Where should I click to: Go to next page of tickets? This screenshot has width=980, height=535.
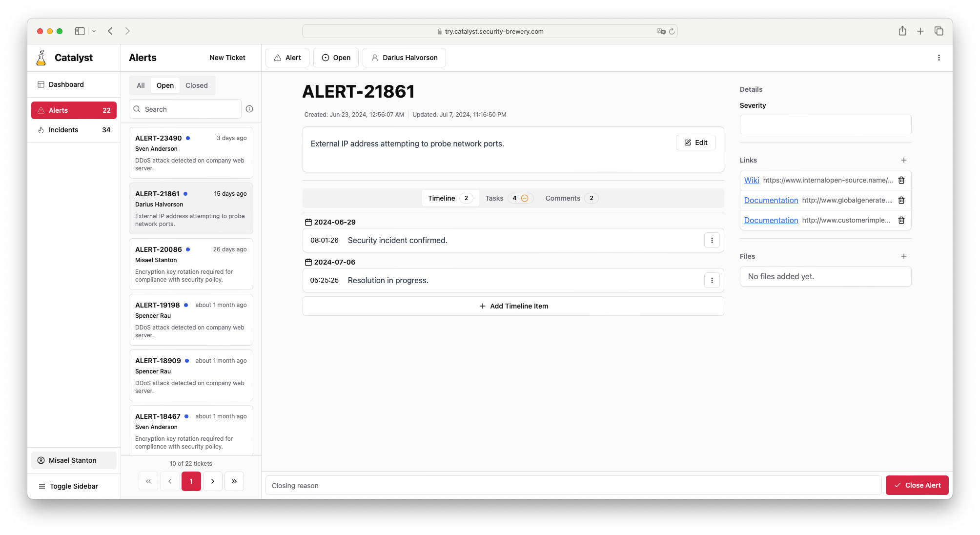click(x=213, y=481)
